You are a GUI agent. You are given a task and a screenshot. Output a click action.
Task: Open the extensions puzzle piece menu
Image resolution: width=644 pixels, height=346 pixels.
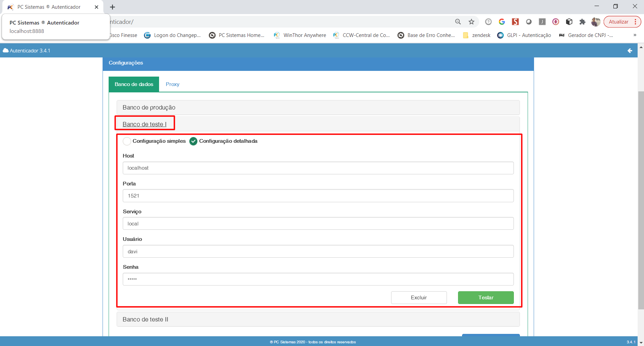tap(582, 22)
